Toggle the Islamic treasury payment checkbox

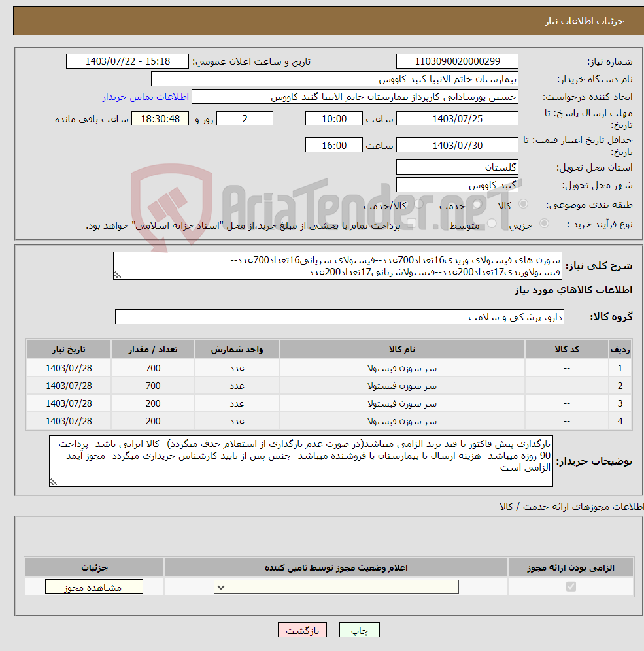pos(411,224)
